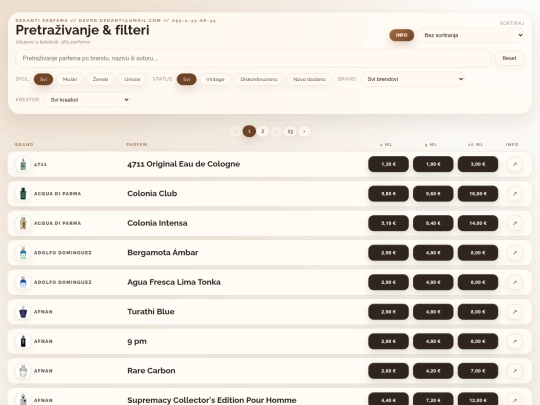
Task: Click the 4711 bottle thumbnail
Action: 23,164
